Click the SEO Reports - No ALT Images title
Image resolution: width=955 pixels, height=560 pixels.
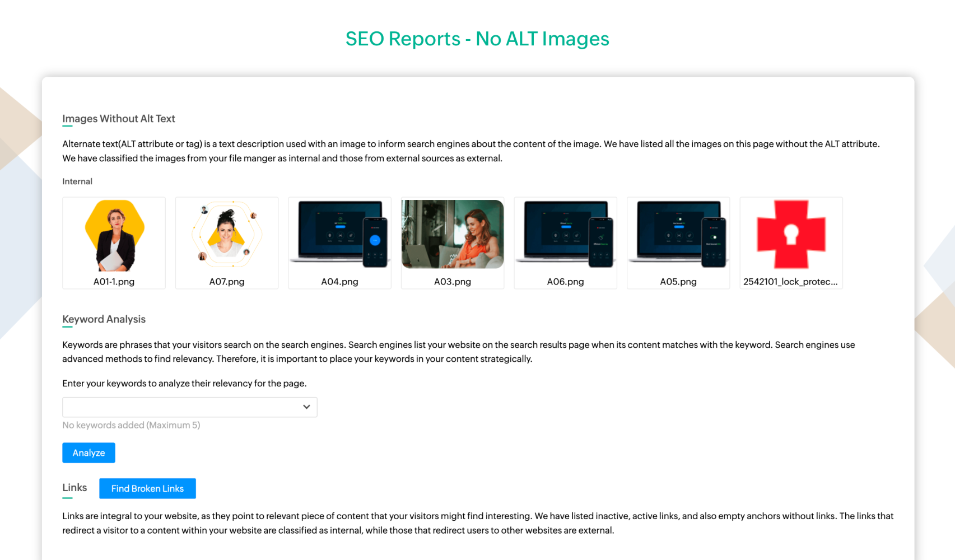[x=477, y=39]
